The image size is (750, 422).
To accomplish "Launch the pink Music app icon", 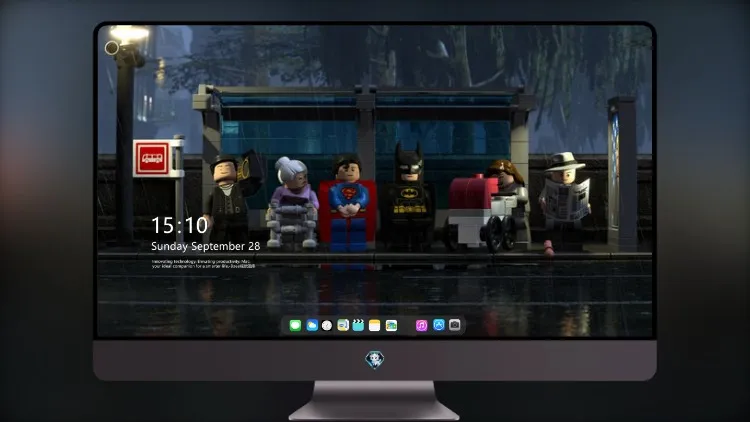I will coord(421,325).
